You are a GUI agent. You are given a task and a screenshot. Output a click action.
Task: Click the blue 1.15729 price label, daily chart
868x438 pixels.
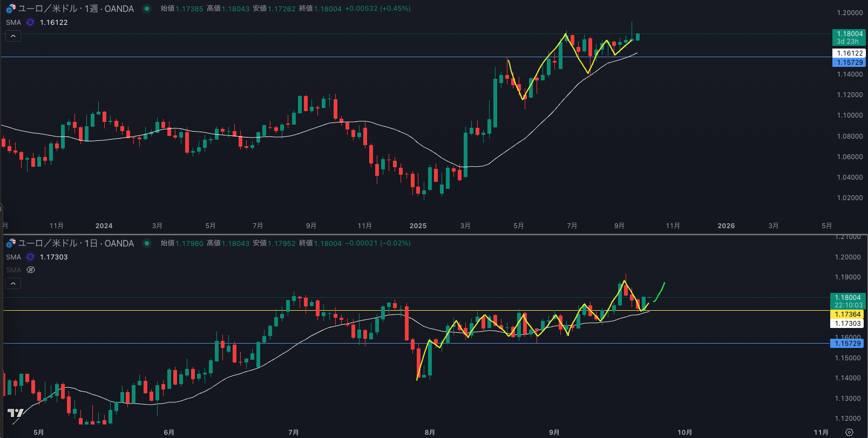coord(848,344)
